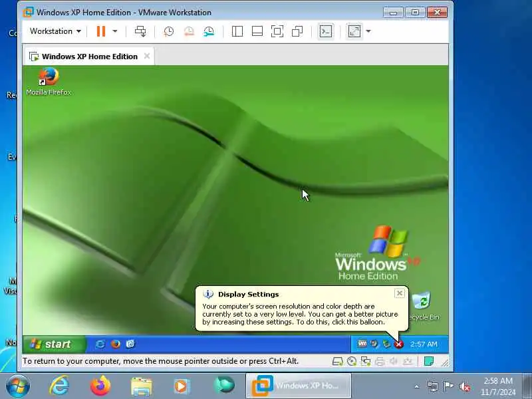Viewport: 532px width, 399px height.
Task: Open the Windows 7 Start menu
Action: 18,386
